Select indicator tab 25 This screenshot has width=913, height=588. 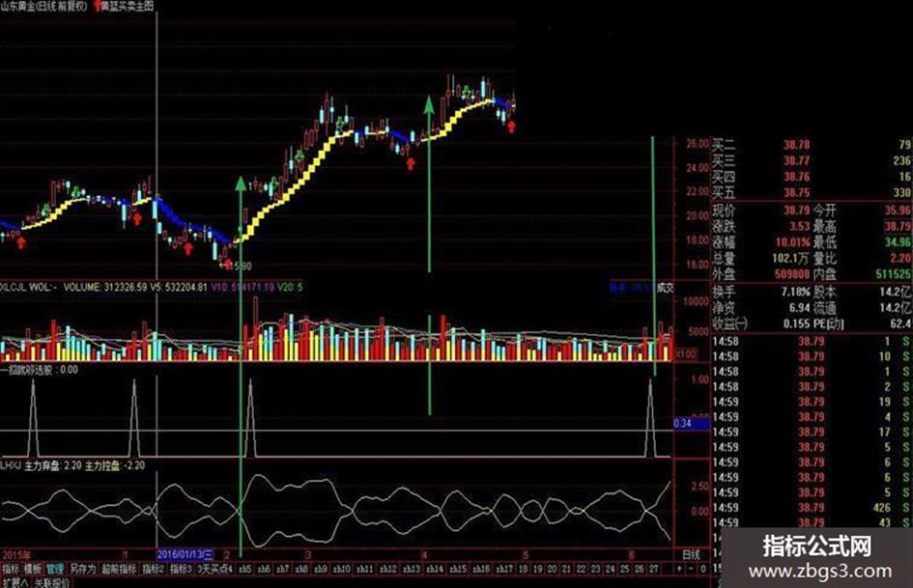pyautogui.click(x=625, y=569)
